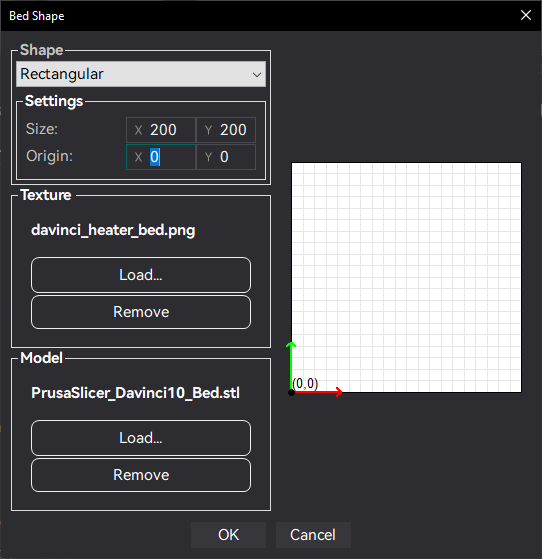
Task: Click the white bed grid preview
Action: click(x=406, y=277)
